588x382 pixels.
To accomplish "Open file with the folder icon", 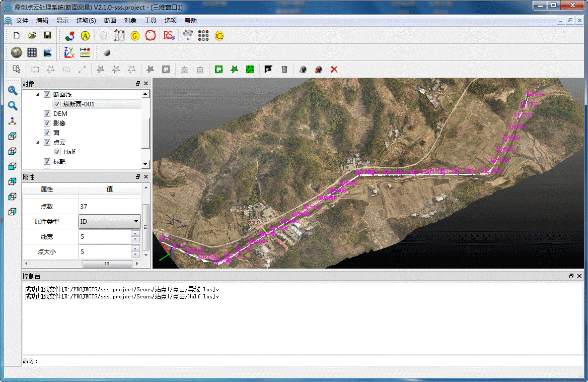I will [x=32, y=35].
